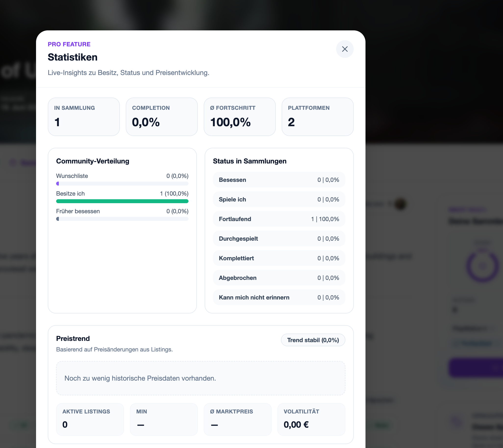Click the Aktive Listings card

[90, 419]
